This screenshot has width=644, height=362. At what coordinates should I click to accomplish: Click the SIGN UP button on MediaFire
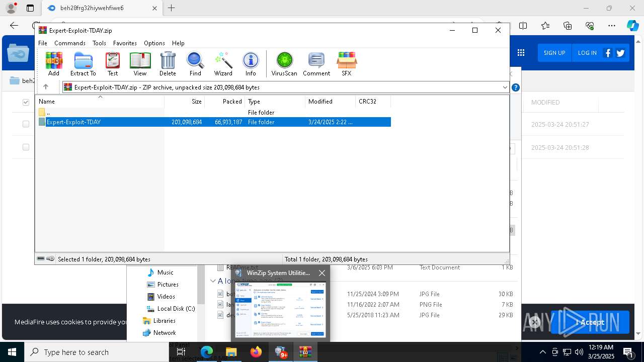(x=554, y=53)
